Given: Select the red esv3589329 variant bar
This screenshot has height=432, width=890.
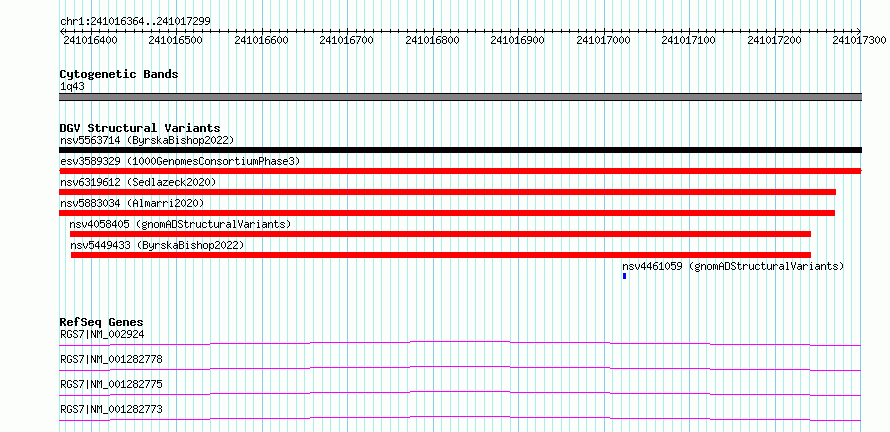Looking at the screenshot, I should click(x=460, y=171).
